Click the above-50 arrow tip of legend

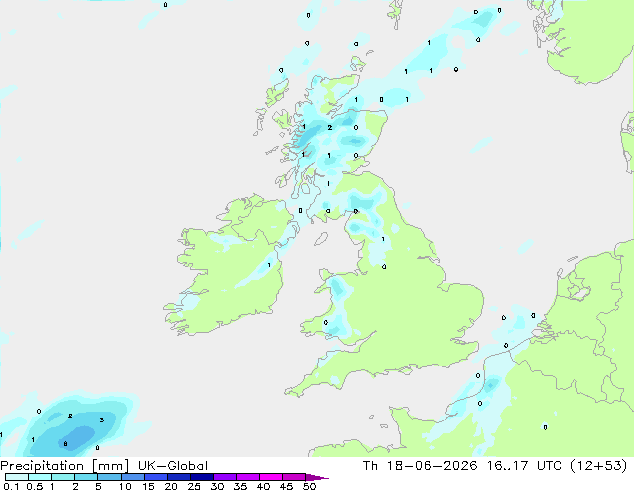click(x=317, y=477)
